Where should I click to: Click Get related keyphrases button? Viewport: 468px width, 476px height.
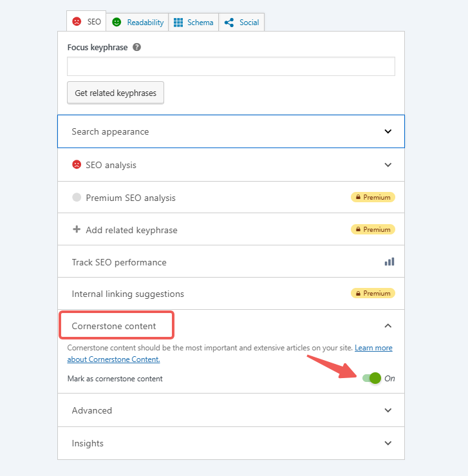point(116,93)
